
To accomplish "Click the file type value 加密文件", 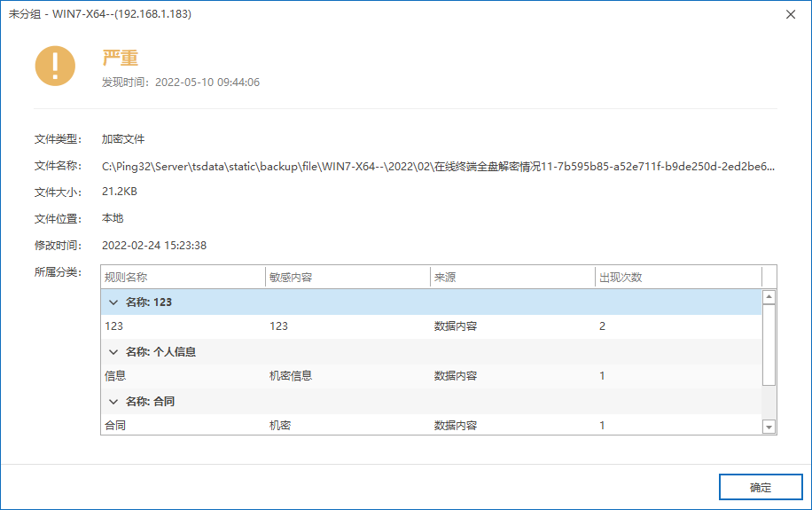I will [123, 139].
